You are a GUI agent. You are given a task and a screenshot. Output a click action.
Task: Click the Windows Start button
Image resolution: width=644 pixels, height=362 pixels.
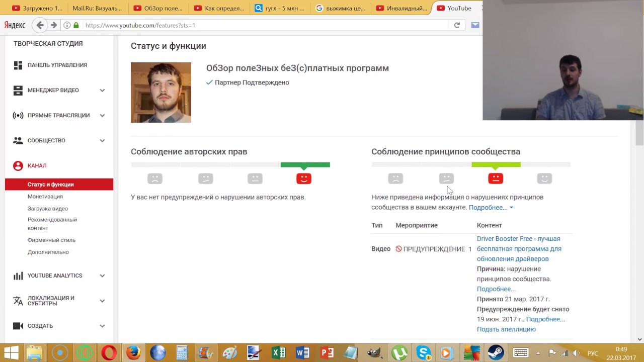pos(11,352)
